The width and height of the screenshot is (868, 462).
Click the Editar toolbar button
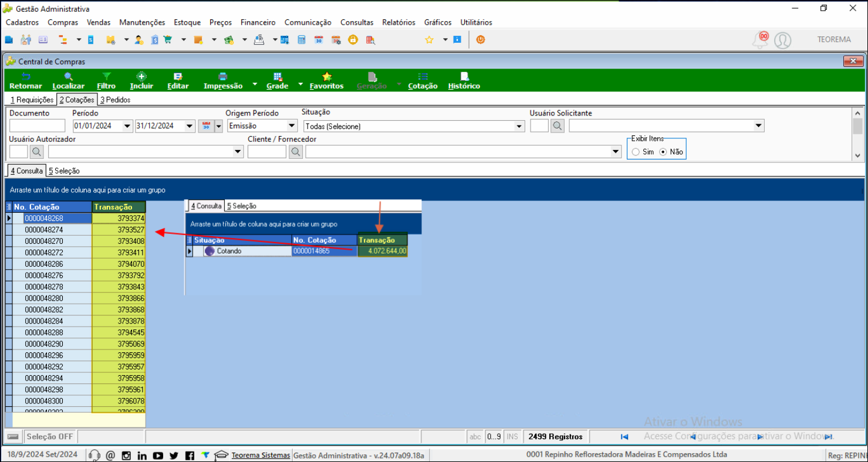click(x=178, y=81)
